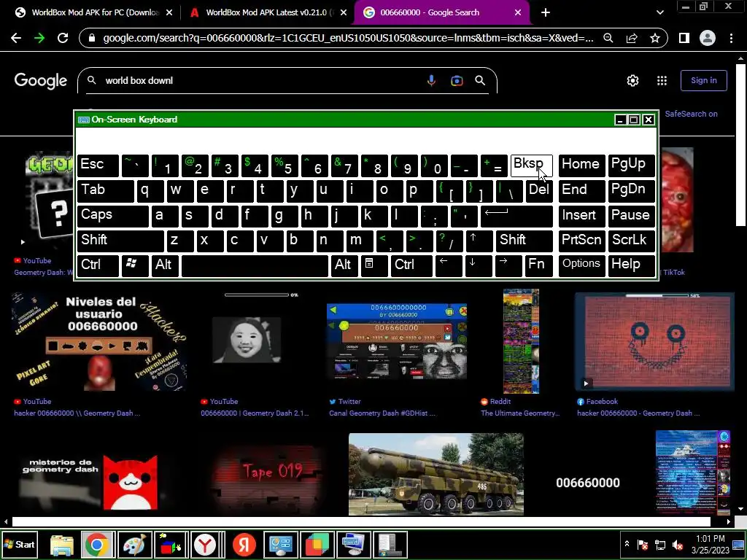
Task: Click PrtScn key on On-Screen Keyboard
Action: click(x=581, y=241)
